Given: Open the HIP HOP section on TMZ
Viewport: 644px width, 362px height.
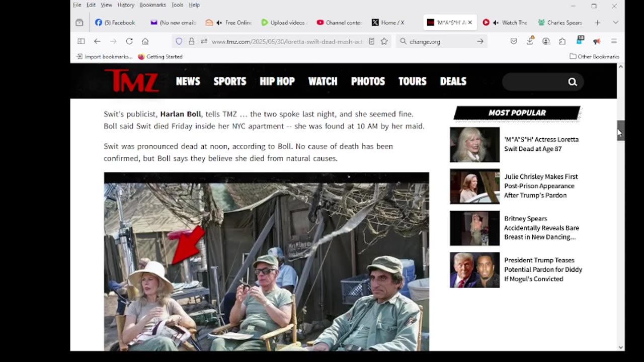Looking at the screenshot, I should coord(277,81).
